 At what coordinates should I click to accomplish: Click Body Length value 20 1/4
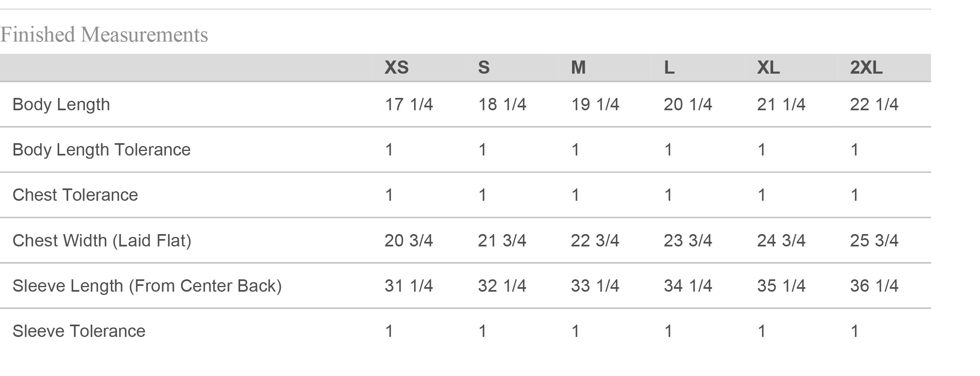(x=688, y=104)
